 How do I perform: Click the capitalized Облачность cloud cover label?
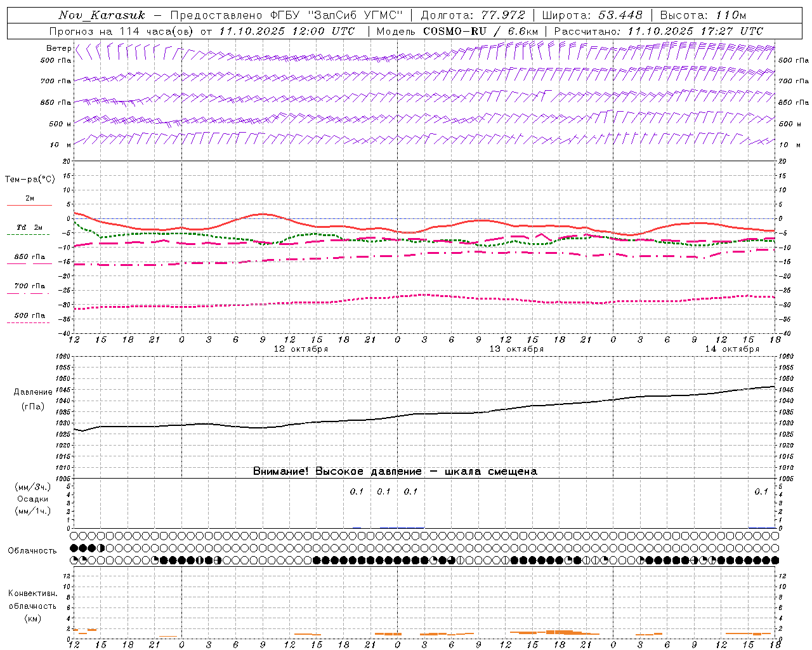[32, 551]
